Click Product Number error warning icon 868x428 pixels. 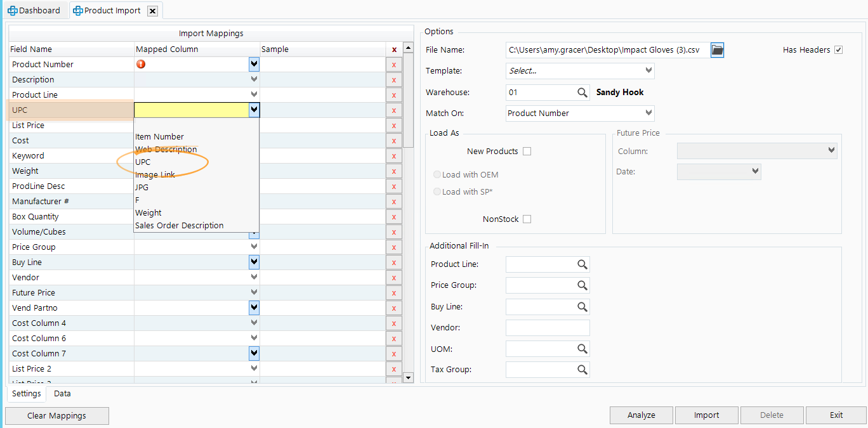click(x=141, y=64)
